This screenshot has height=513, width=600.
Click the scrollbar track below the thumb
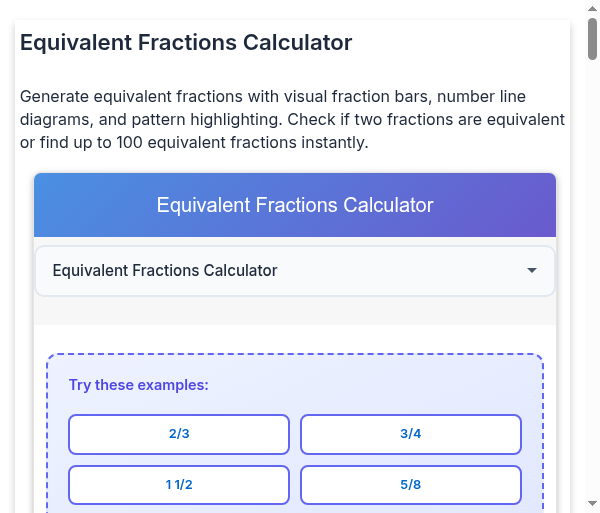592,300
